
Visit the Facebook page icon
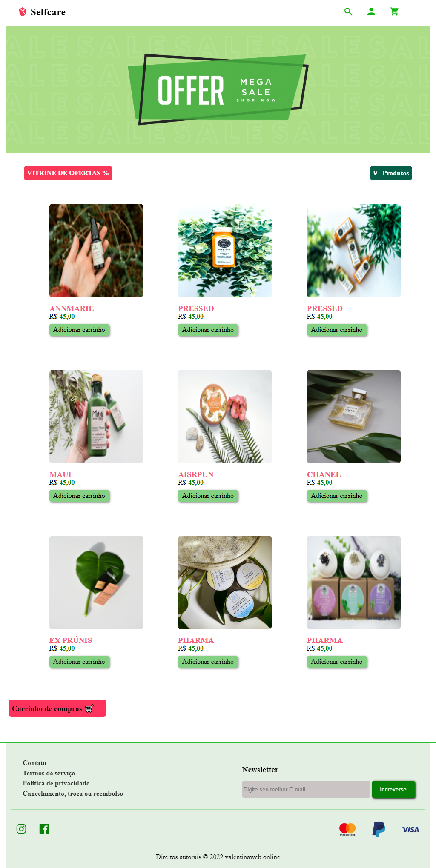point(44,828)
